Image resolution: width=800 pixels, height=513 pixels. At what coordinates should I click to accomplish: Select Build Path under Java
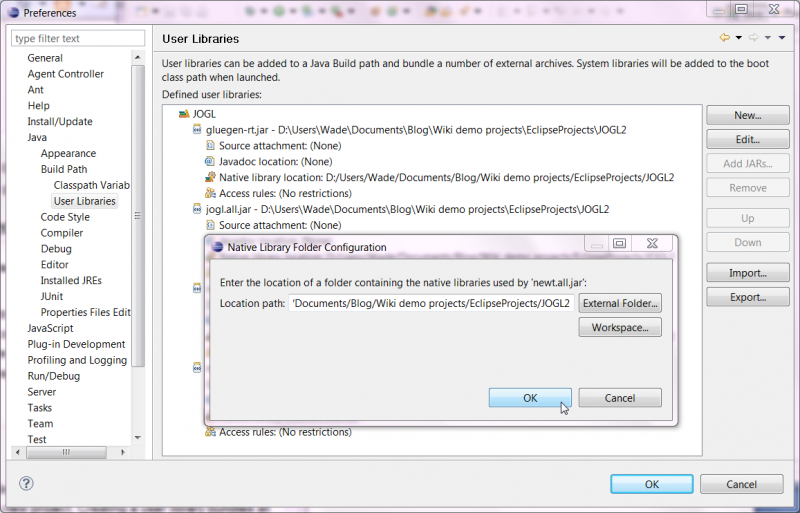click(x=64, y=169)
